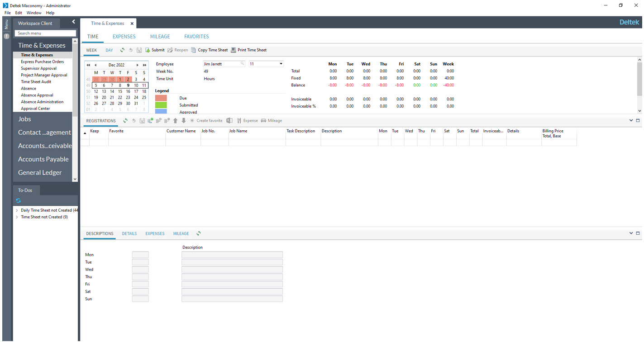Click the refresh icon next to the Day tab
The height and width of the screenshot is (342, 644).
[122, 50]
